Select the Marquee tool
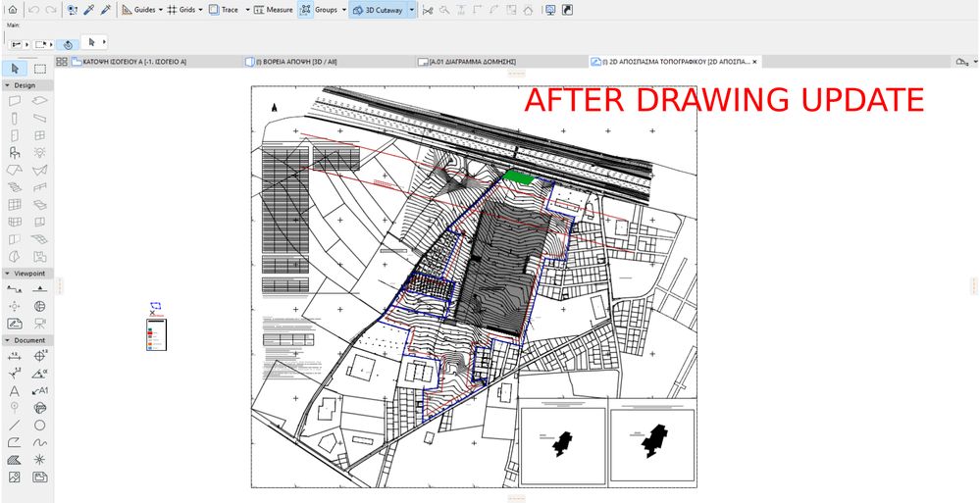The width and height of the screenshot is (980, 503). click(40, 69)
